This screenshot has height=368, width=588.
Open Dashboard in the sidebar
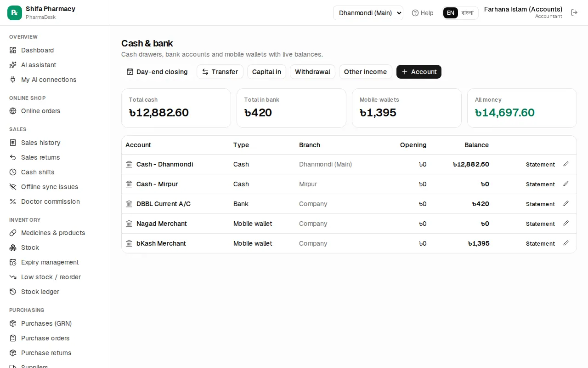tap(55, 50)
